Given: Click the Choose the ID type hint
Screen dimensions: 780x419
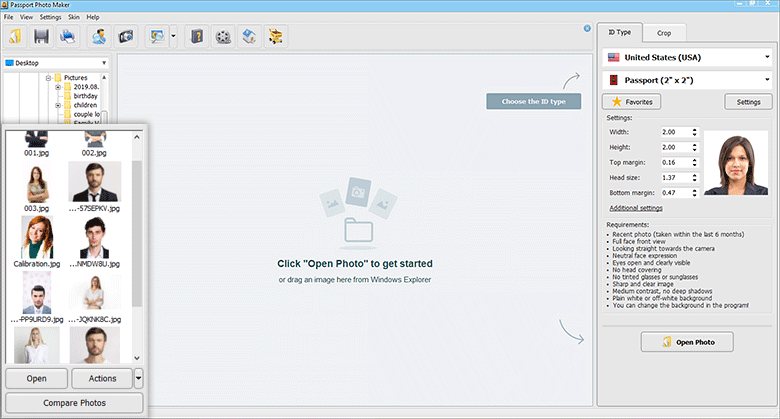Looking at the screenshot, I should 533,102.
